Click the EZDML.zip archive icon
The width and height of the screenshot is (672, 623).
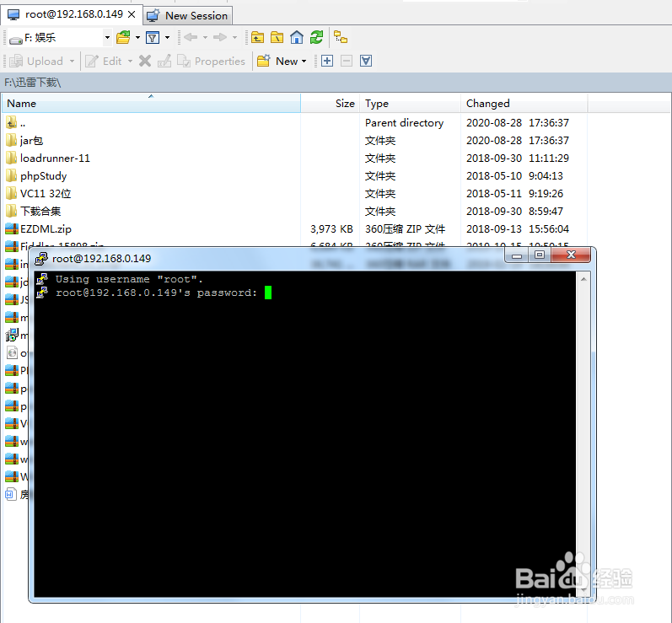[x=12, y=228]
